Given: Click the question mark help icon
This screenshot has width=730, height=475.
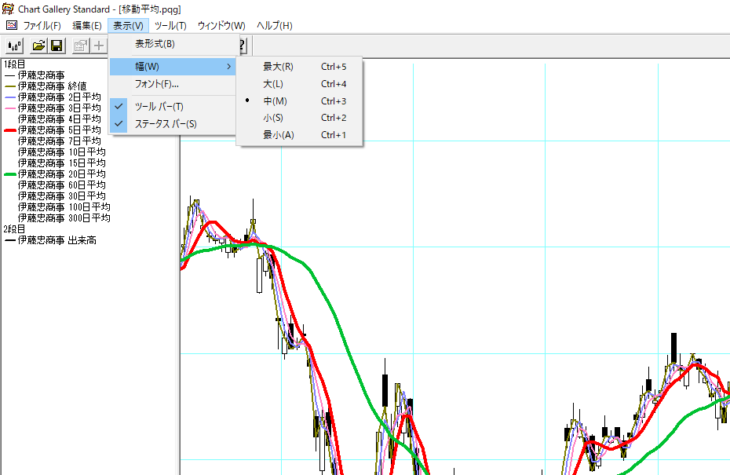Looking at the screenshot, I should (x=242, y=46).
